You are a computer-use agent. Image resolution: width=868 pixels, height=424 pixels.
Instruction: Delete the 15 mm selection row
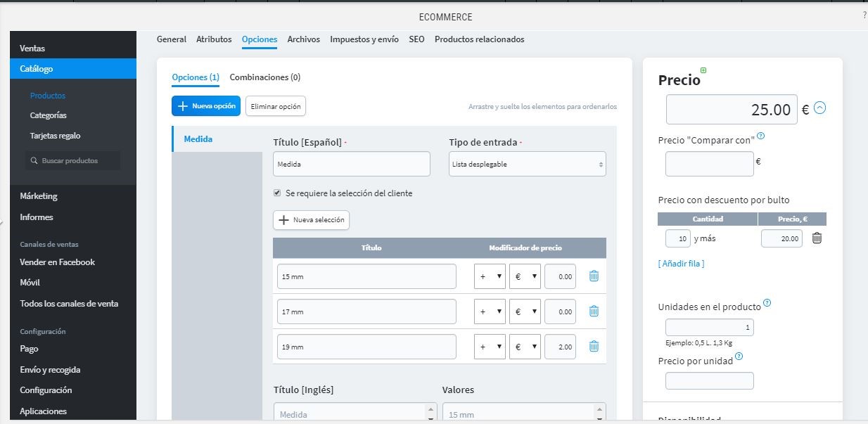tap(594, 276)
